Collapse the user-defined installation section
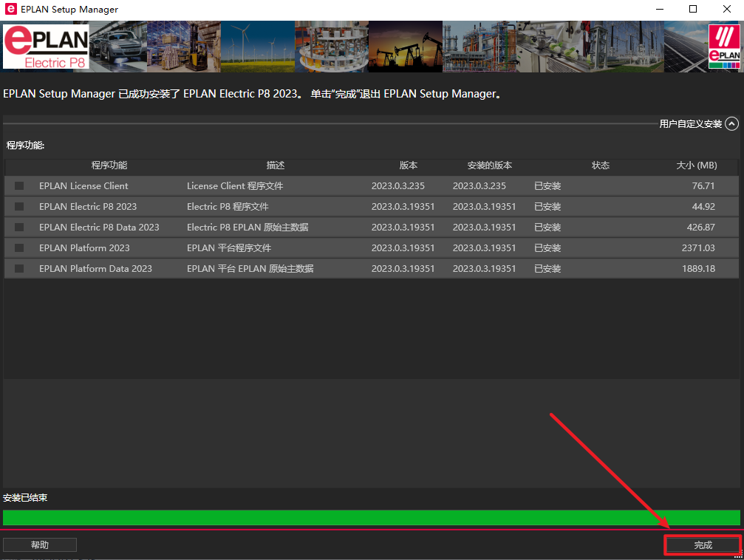Viewport: 744px width, 560px height. pos(731,124)
